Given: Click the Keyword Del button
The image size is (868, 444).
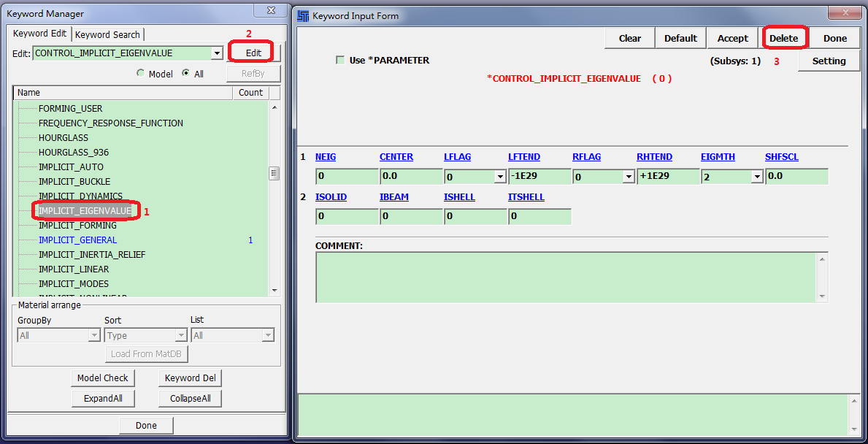Looking at the screenshot, I should [191, 378].
